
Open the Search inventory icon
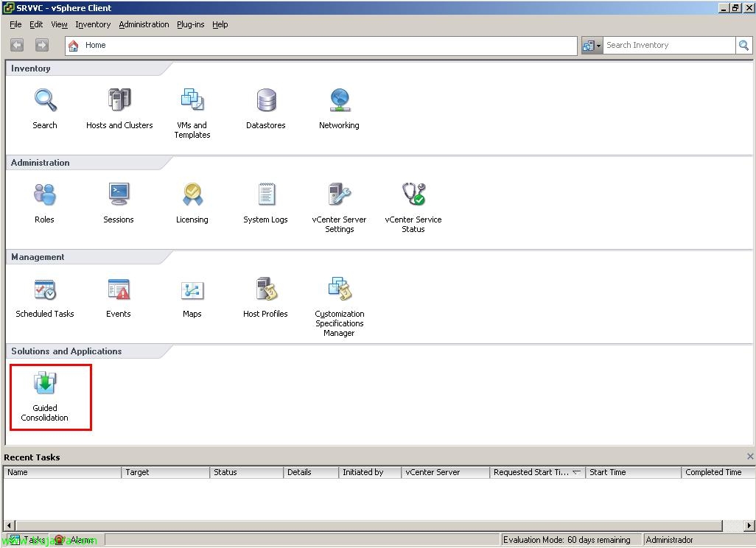(x=45, y=109)
